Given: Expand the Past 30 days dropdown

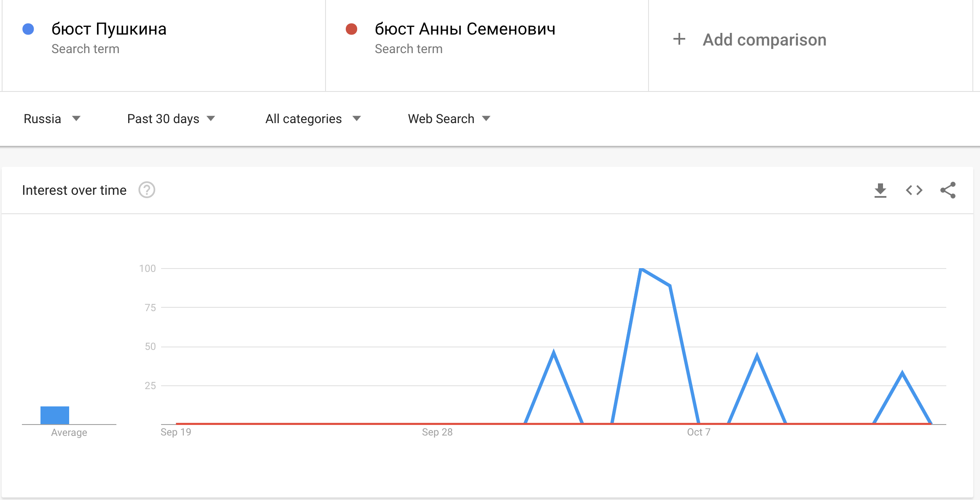Looking at the screenshot, I should (x=171, y=119).
